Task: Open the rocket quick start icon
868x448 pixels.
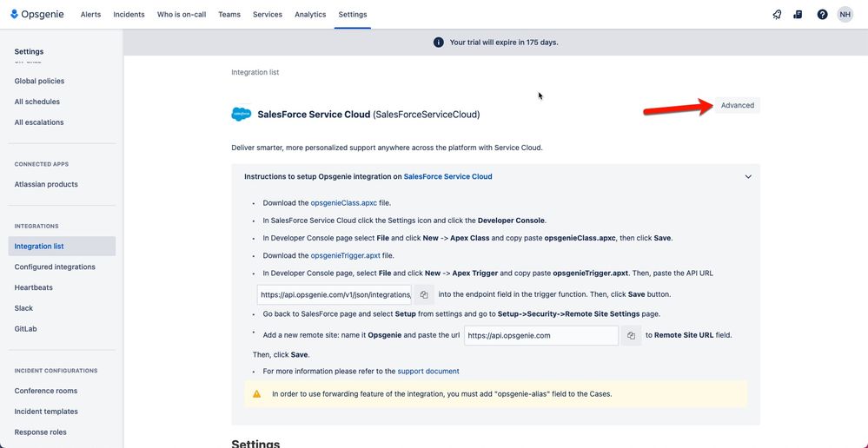Action: 777,15
